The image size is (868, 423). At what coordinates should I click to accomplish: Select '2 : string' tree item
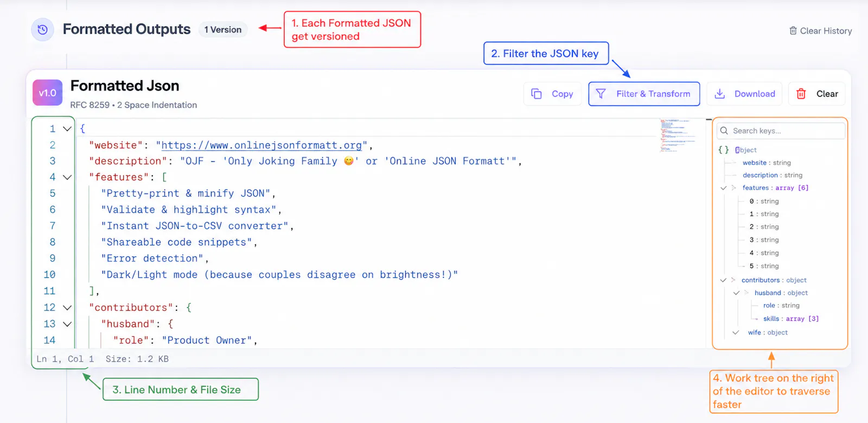coord(764,227)
